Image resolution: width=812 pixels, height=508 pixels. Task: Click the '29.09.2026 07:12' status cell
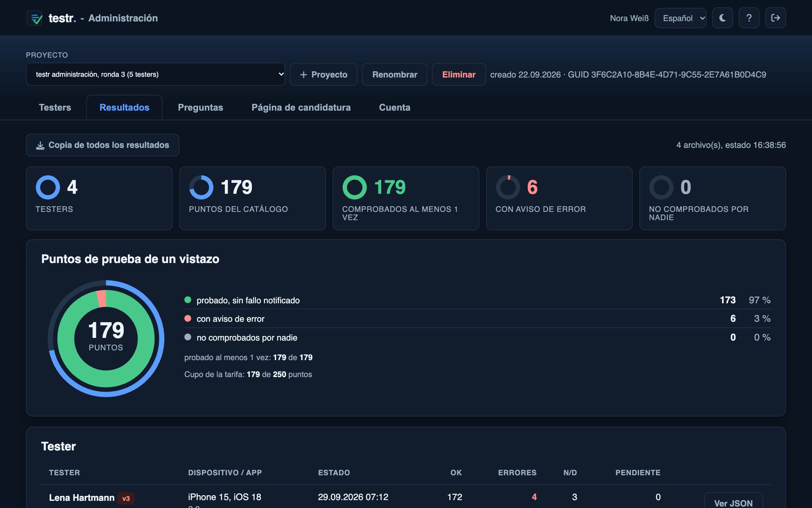tap(353, 497)
